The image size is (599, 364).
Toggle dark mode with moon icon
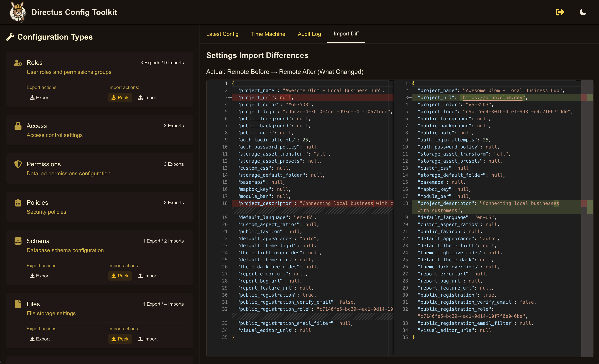pos(583,12)
